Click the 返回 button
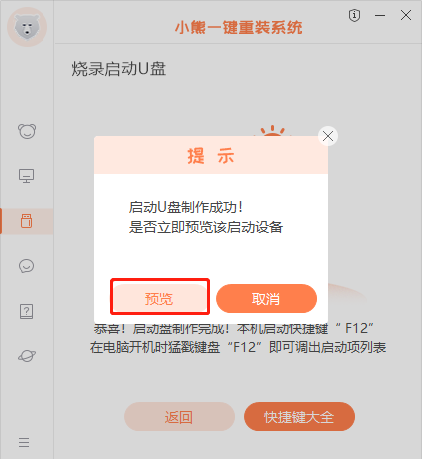This screenshot has width=422, height=459. (x=179, y=417)
